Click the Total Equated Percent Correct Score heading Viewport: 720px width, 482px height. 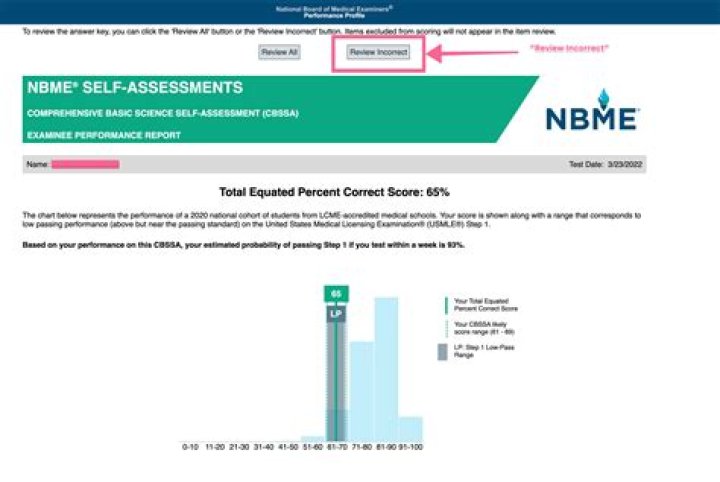point(334,191)
